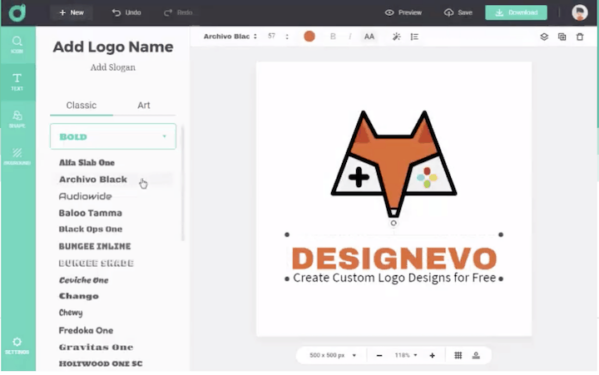Screen dimensions: 599x375
Task: Select the Audiowide font
Action: click(x=85, y=196)
